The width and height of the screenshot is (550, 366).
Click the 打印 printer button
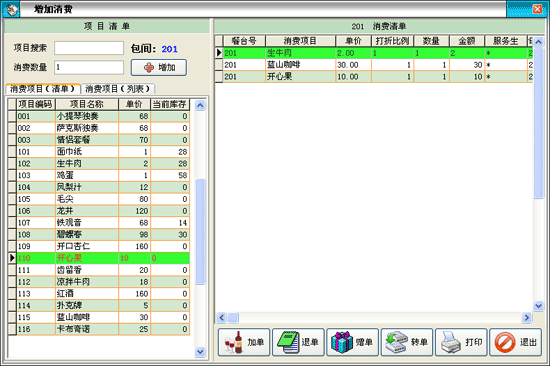[461, 342]
